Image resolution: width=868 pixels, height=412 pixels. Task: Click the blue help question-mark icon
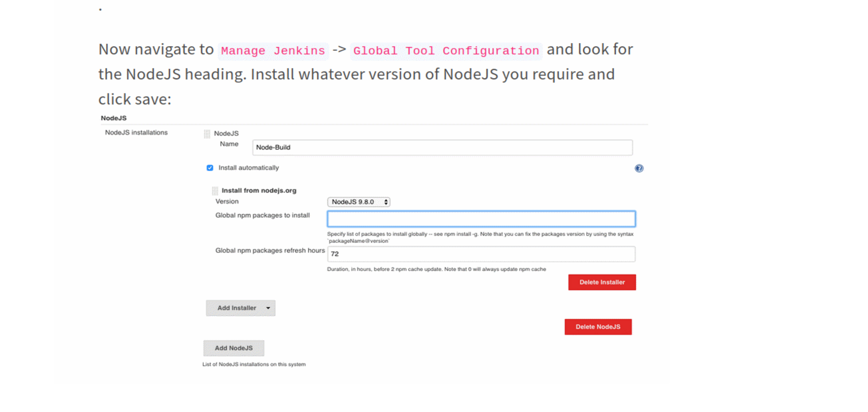pos(638,168)
